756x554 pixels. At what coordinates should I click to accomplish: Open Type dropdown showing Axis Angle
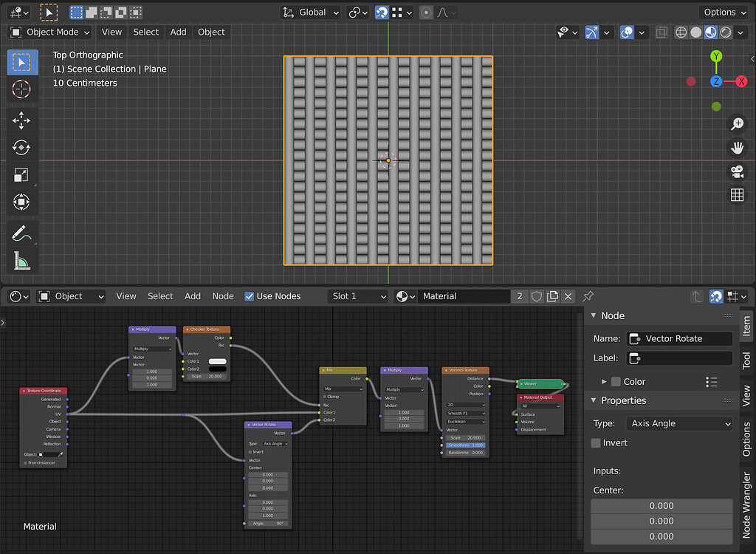(x=679, y=424)
